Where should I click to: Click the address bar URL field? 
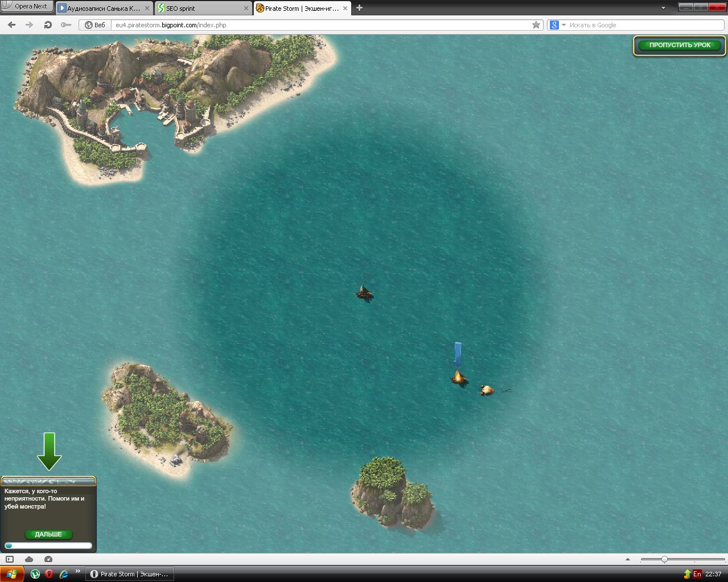322,25
